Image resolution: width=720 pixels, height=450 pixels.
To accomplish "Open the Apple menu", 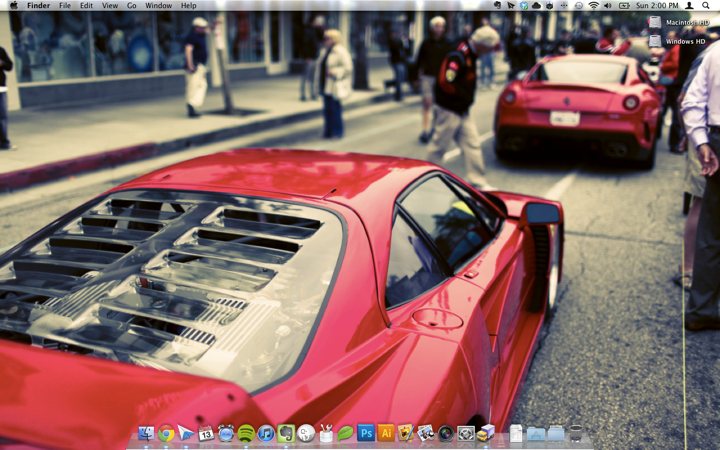I will (12, 6).
